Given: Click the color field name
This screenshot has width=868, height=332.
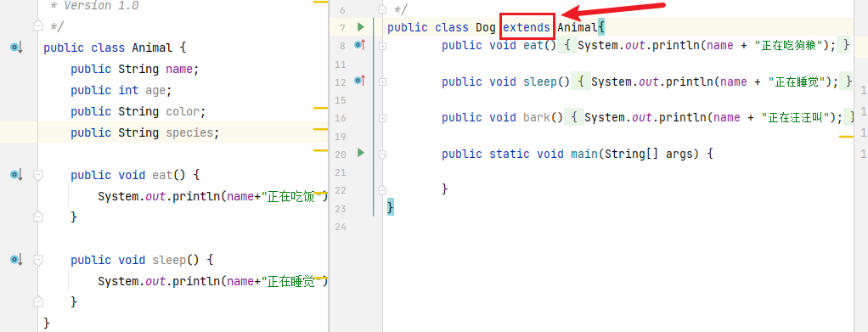Looking at the screenshot, I should [x=183, y=111].
